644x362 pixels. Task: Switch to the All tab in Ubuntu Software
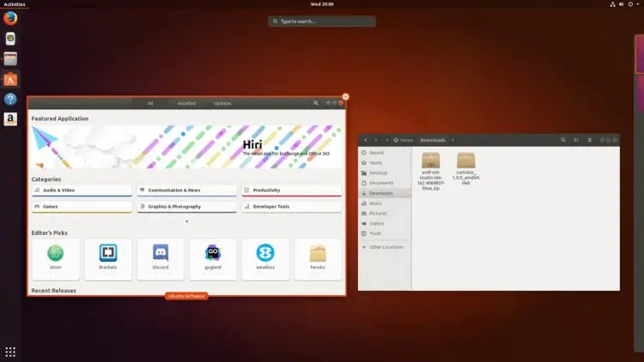click(150, 104)
